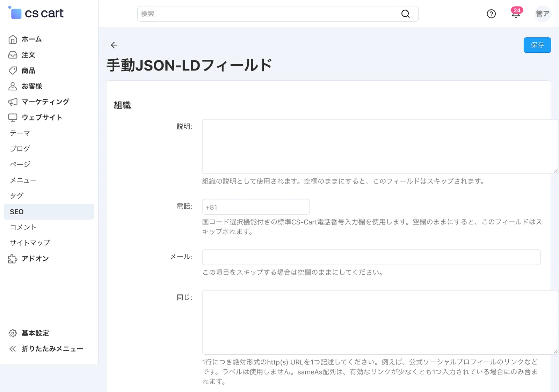Click the ウェブサイト monitor icon

13,118
